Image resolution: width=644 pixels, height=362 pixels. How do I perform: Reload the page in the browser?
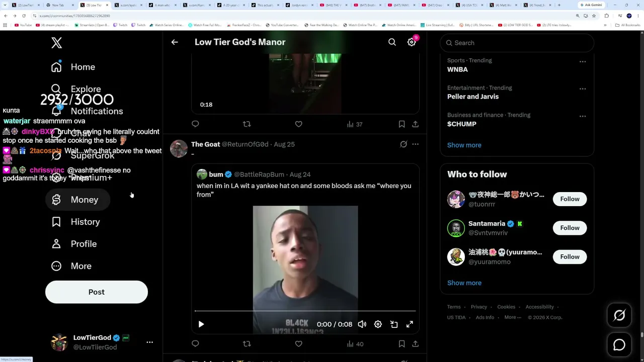coord(24,16)
